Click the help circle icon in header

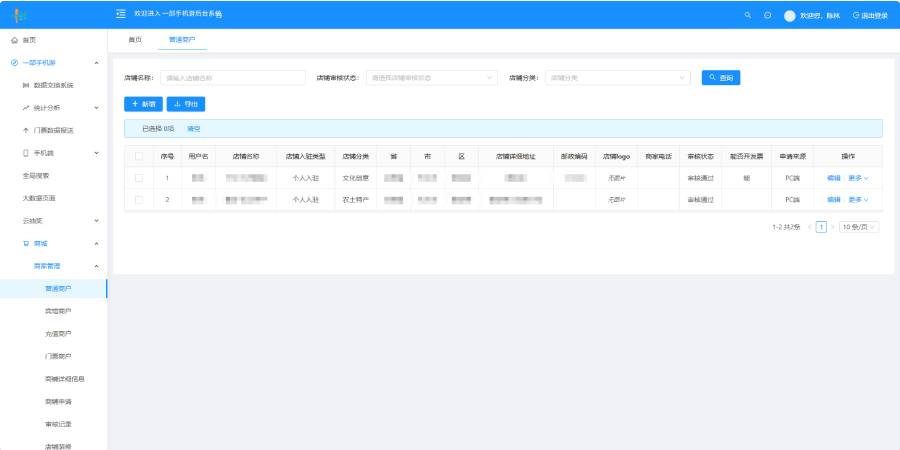(767, 15)
